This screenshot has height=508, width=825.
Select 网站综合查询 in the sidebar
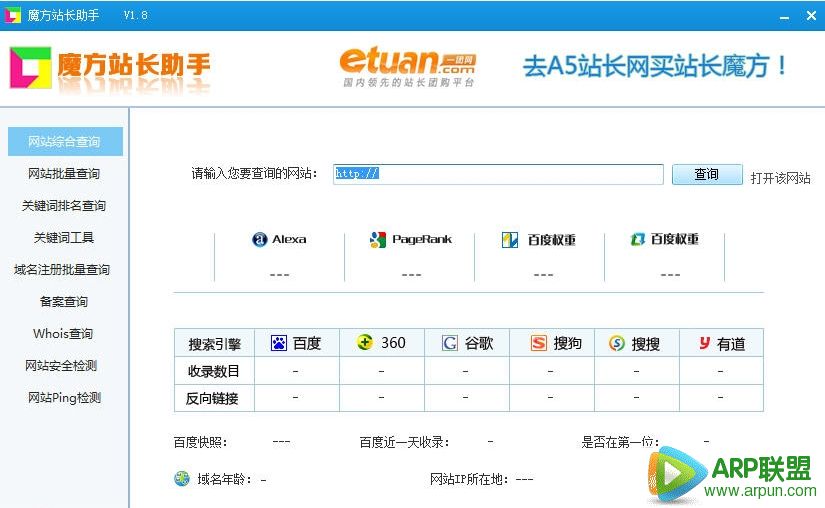(65, 141)
